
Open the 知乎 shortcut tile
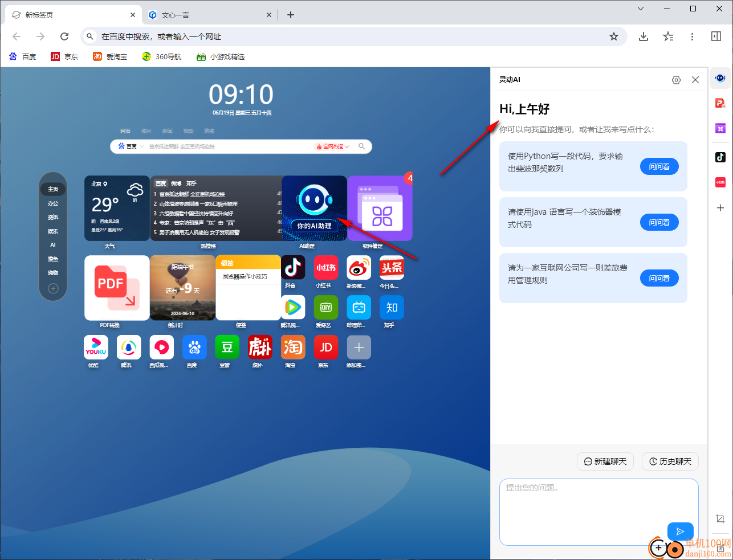tap(392, 308)
